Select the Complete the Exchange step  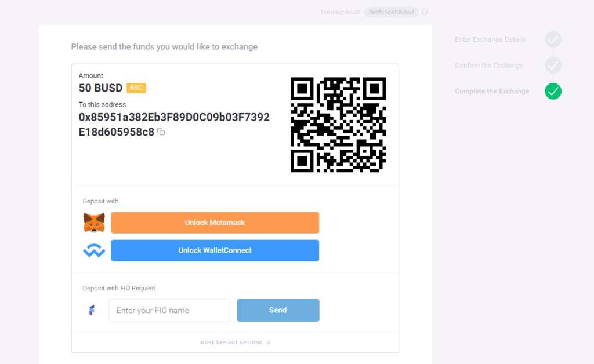click(x=491, y=91)
